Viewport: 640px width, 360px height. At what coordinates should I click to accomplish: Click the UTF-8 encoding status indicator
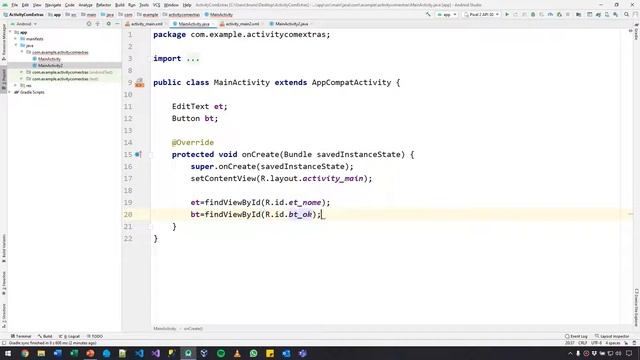coord(596,343)
